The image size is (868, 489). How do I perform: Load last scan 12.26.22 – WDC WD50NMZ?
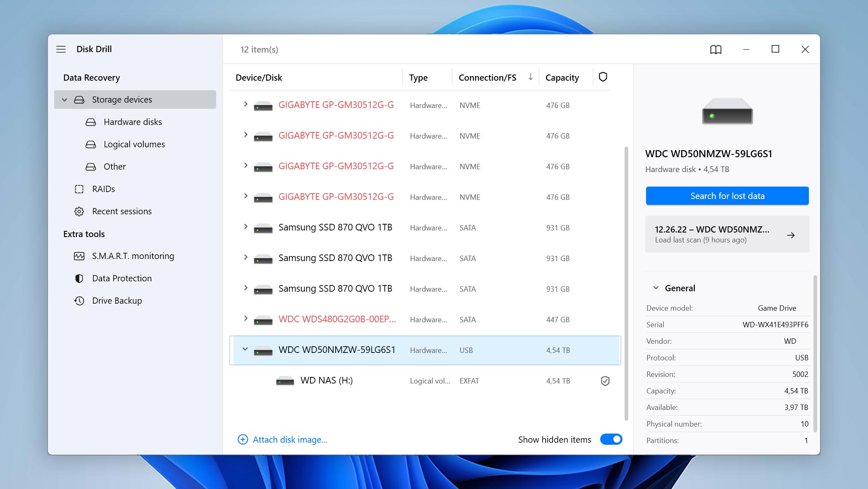(727, 234)
